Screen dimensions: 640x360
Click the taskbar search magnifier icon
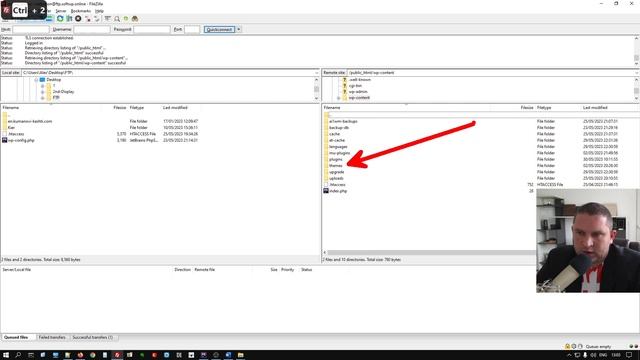coord(18,355)
